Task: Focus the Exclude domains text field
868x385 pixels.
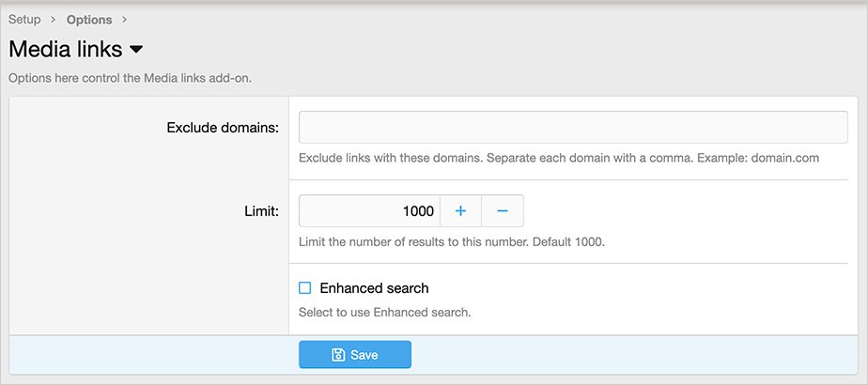Action: pos(573,127)
